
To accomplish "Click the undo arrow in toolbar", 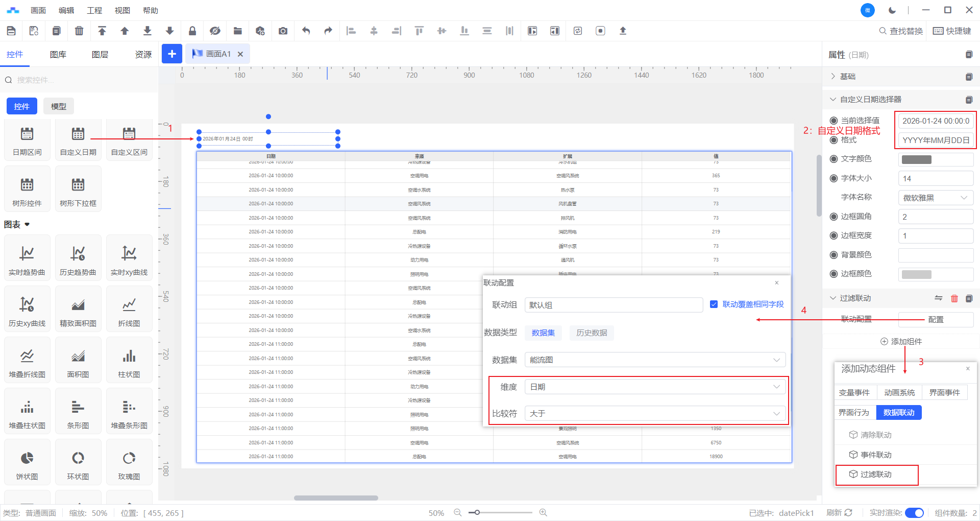I will [x=306, y=31].
